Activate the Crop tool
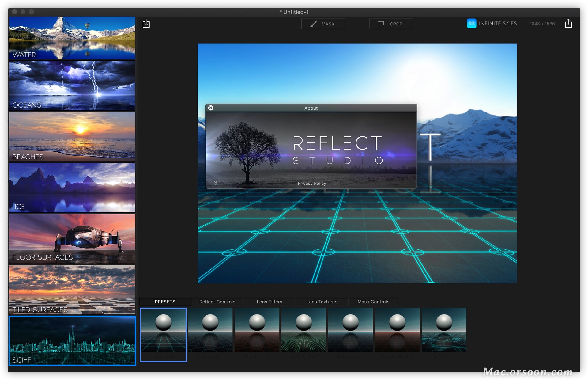The height and width of the screenshot is (380, 588). coord(391,24)
